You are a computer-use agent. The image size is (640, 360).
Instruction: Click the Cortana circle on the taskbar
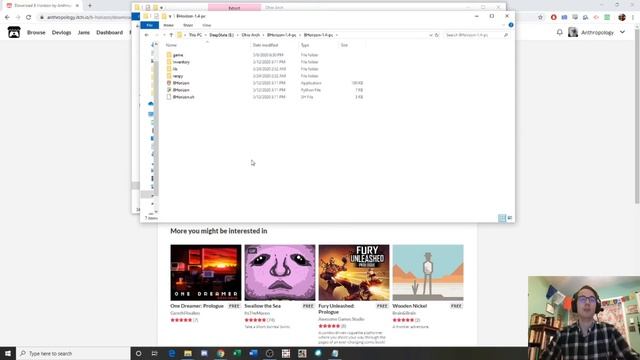point(138,353)
